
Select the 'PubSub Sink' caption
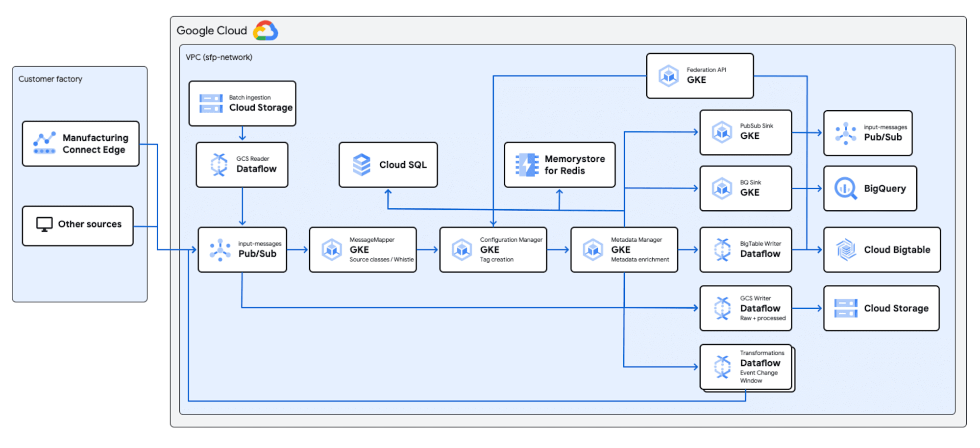coord(757,126)
